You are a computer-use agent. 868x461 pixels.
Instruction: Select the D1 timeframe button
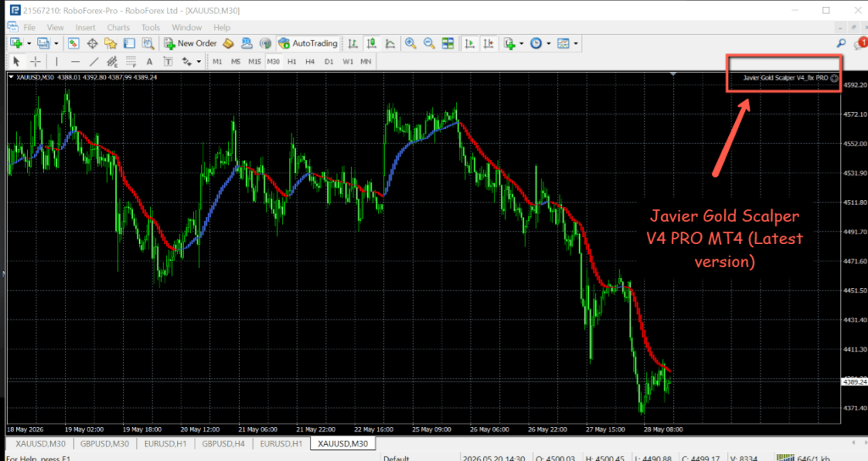329,61
